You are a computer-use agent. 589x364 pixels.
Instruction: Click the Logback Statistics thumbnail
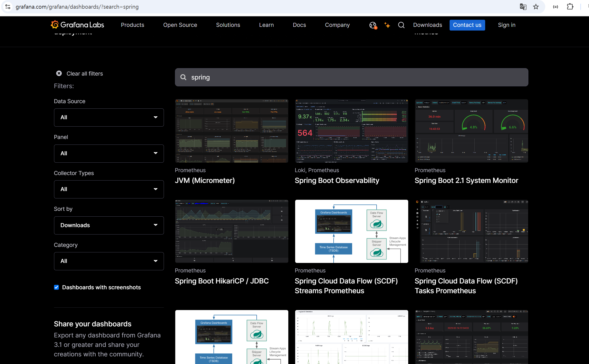click(352, 337)
